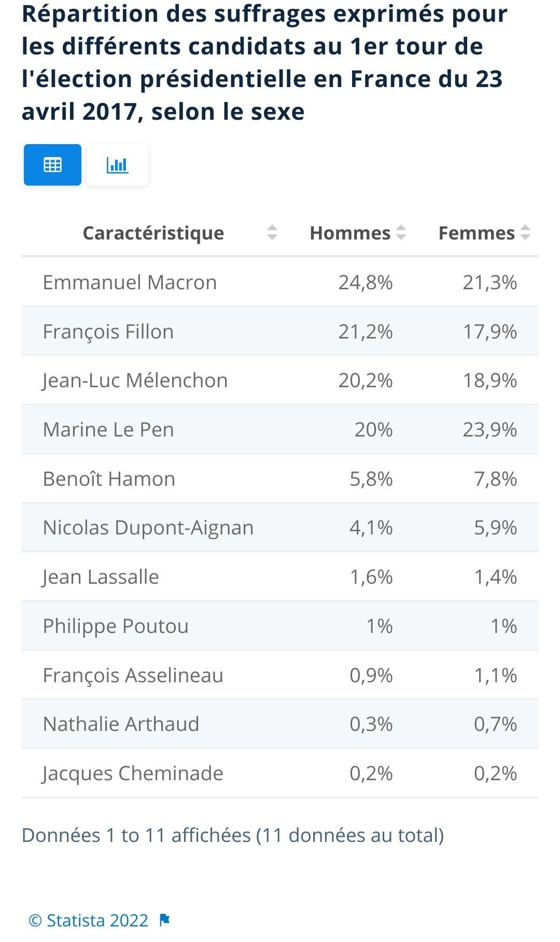This screenshot has height=942, width=560.
Task: Sort by the Femmes column arrows
Action: click(x=525, y=232)
